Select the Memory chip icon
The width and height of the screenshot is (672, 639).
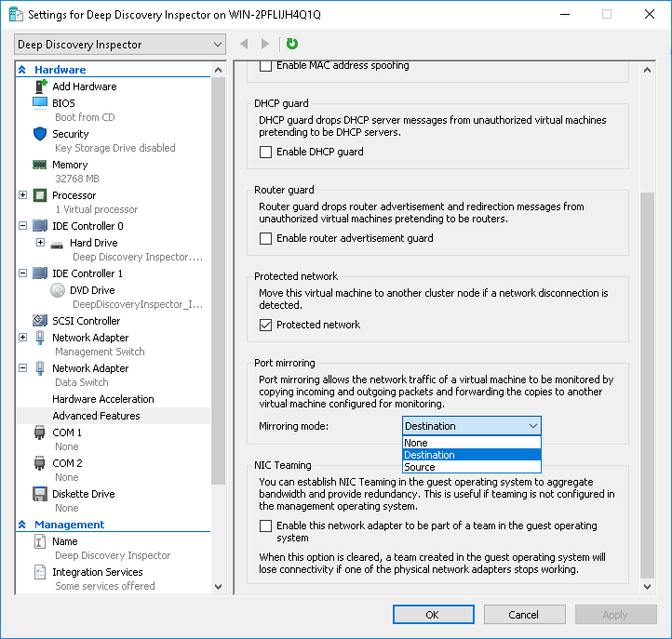click(x=40, y=165)
